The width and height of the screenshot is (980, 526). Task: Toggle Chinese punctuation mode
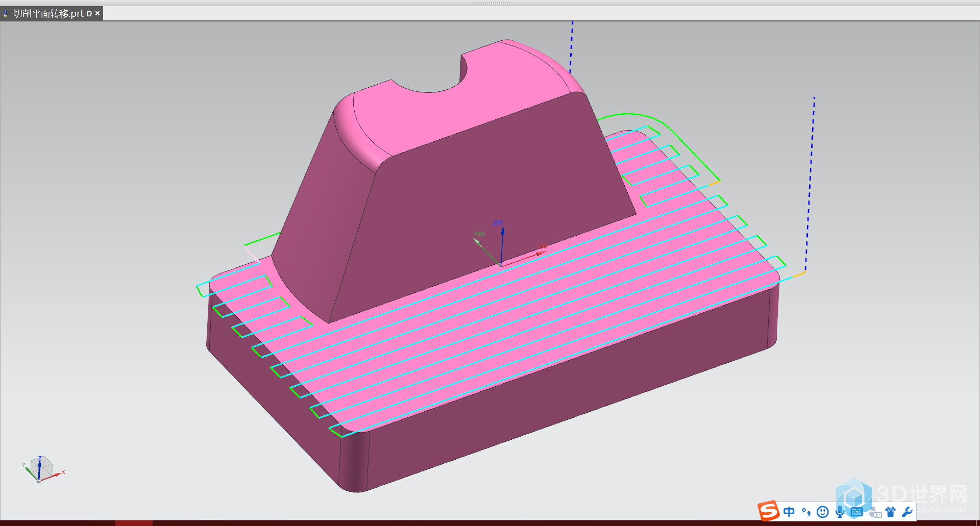[x=806, y=512]
